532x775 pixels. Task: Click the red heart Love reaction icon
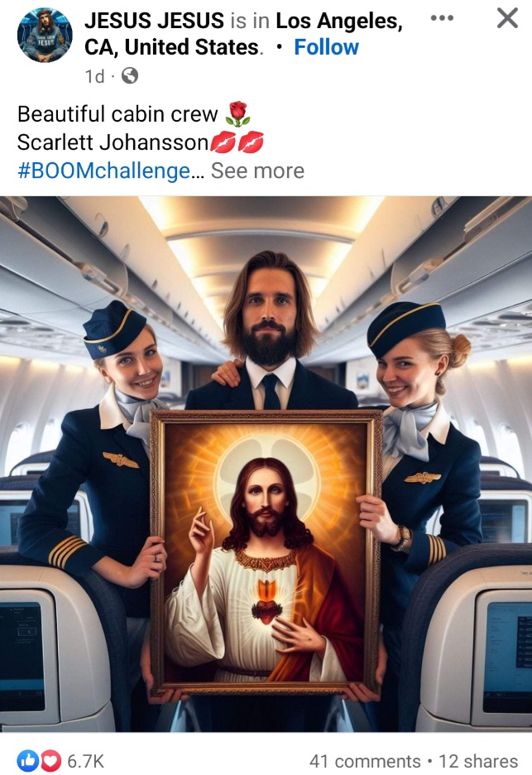click(x=50, y=761)
